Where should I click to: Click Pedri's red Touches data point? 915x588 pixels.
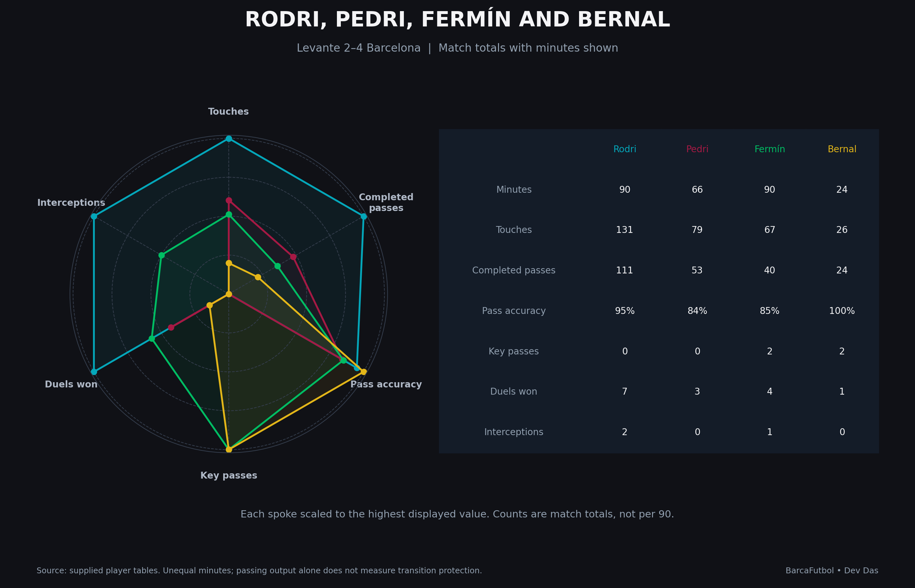(x=229, y=201)
